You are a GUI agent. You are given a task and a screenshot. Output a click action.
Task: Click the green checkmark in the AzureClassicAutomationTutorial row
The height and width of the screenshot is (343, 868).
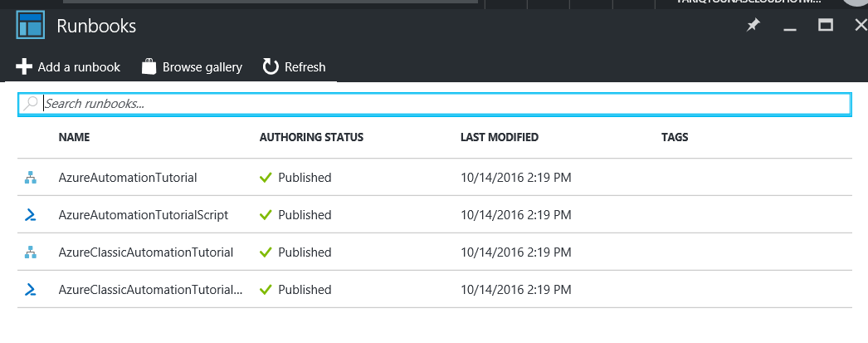coord(266,252)
